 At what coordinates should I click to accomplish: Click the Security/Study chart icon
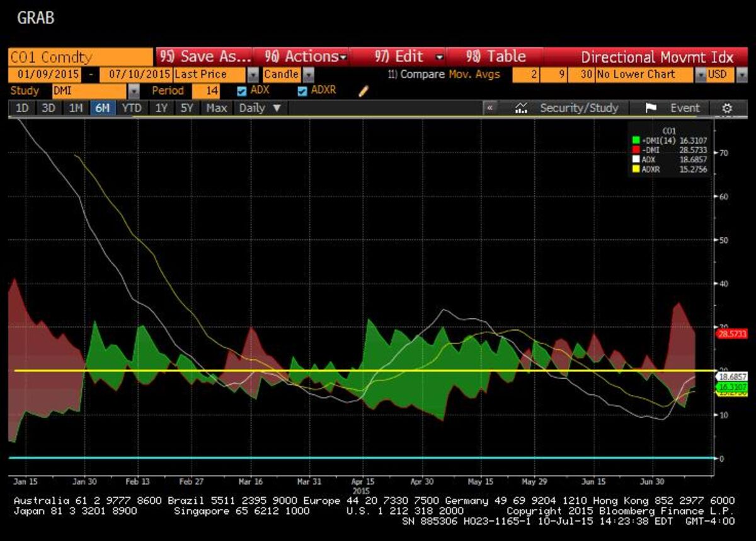[521, 108]
